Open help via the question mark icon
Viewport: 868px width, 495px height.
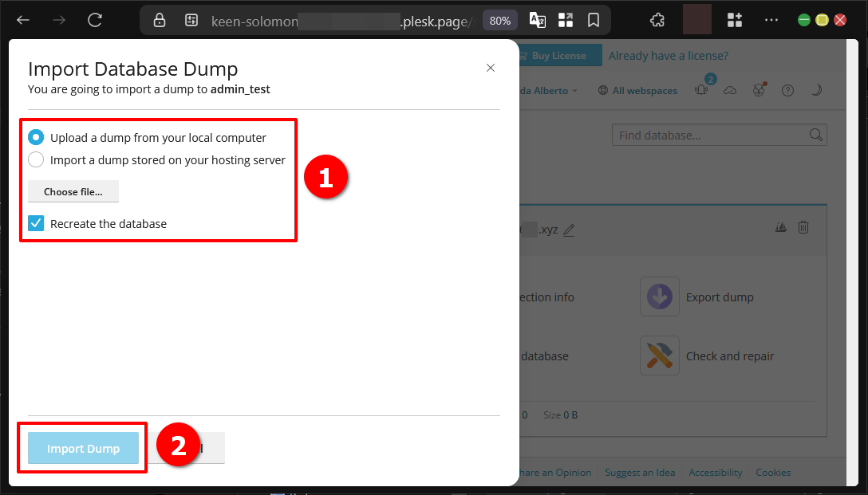(787, 90)
